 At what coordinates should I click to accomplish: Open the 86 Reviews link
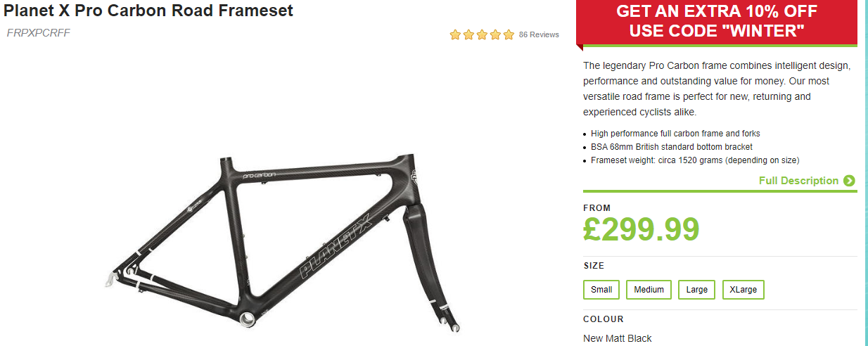point(539,34)
